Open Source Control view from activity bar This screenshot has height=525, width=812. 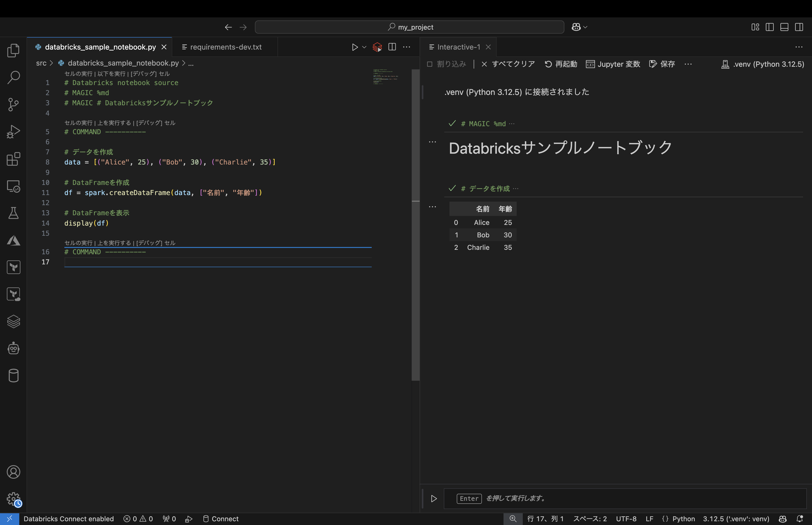pos(14,105)
